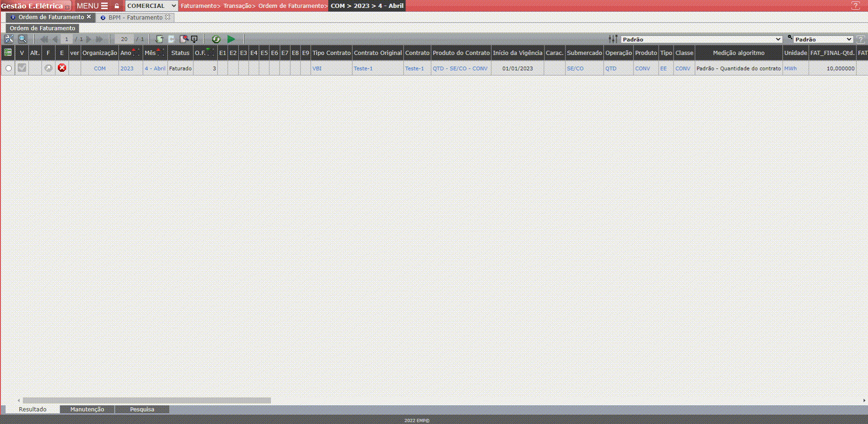
Task: Click the green circular refresh icon
Action: [x=216, y=39]
